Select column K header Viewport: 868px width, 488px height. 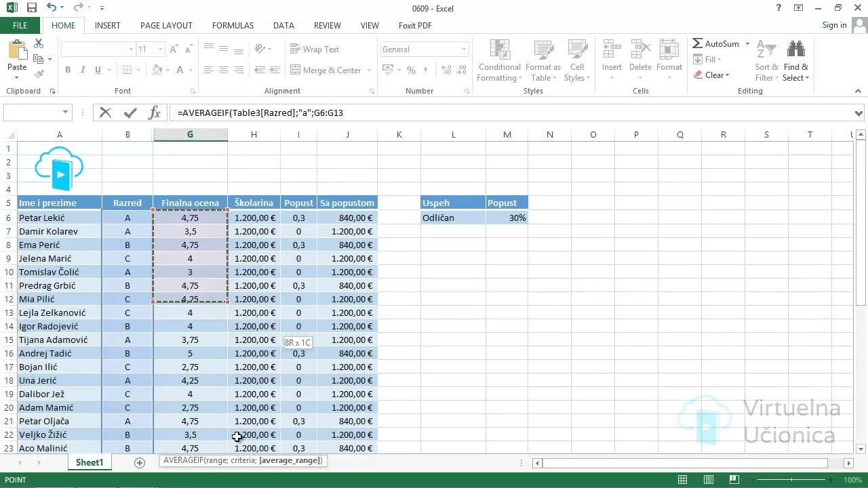[x=399, y=135]
